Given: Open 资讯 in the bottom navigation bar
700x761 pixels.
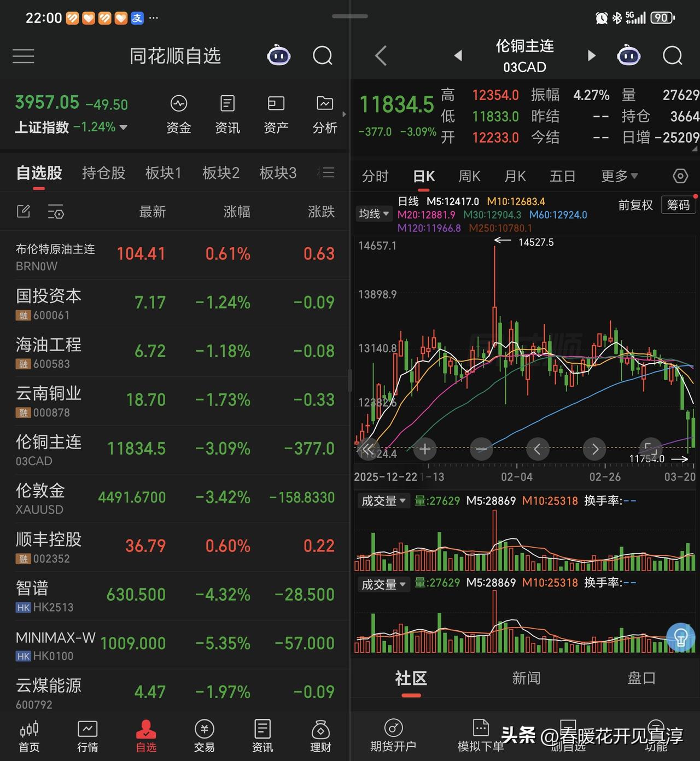Looking at the screenshot, I should click(x=262, y=736).
